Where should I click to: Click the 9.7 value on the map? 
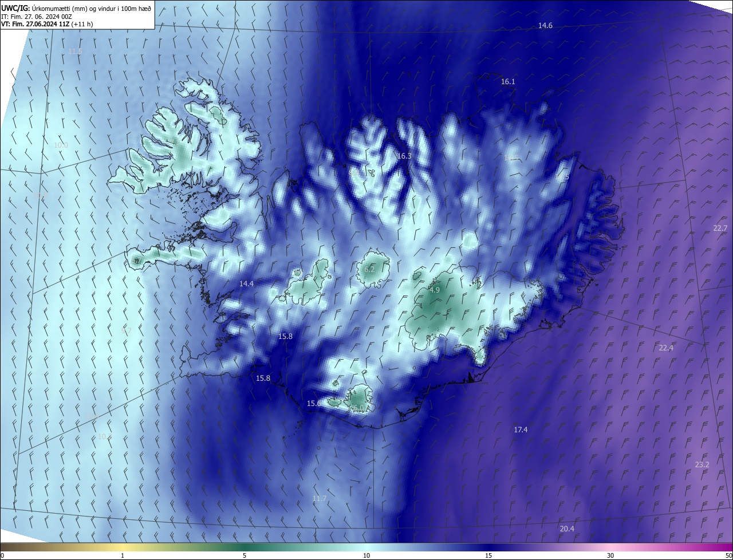point(127,331)
